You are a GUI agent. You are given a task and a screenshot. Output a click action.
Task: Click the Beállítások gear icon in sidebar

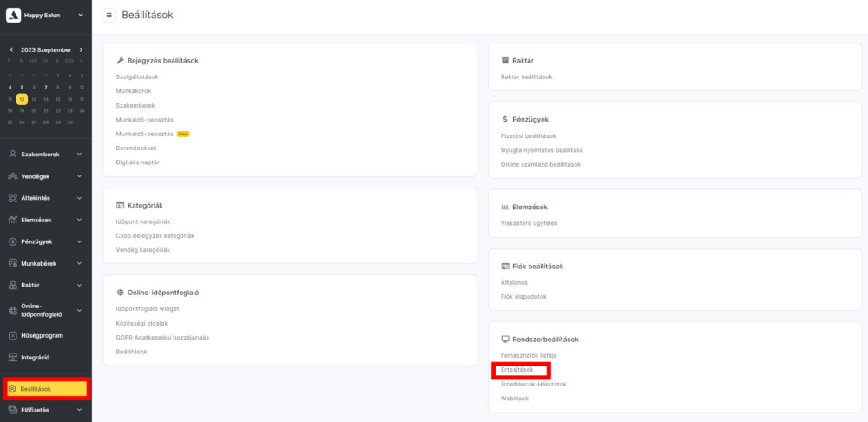tap(13, 389)
